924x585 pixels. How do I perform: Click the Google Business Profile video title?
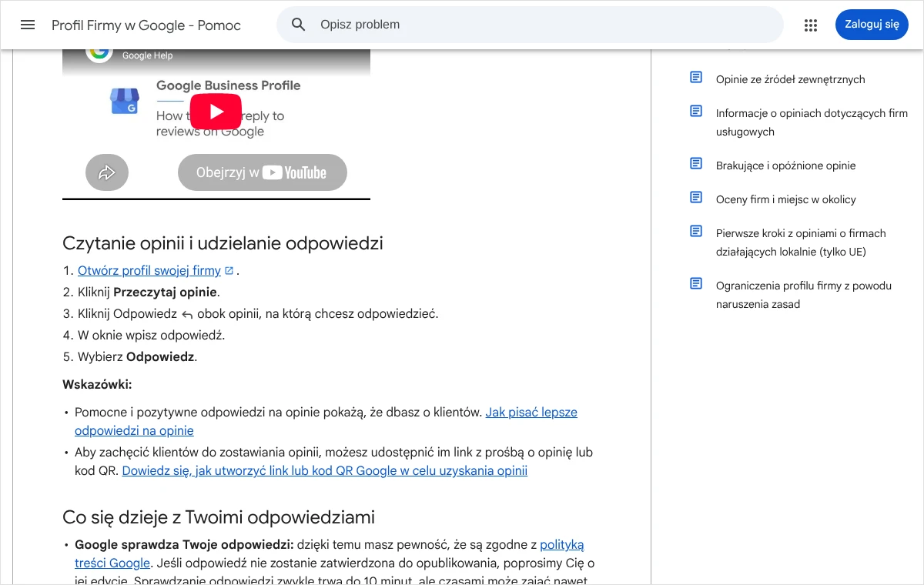coord(228,85)
